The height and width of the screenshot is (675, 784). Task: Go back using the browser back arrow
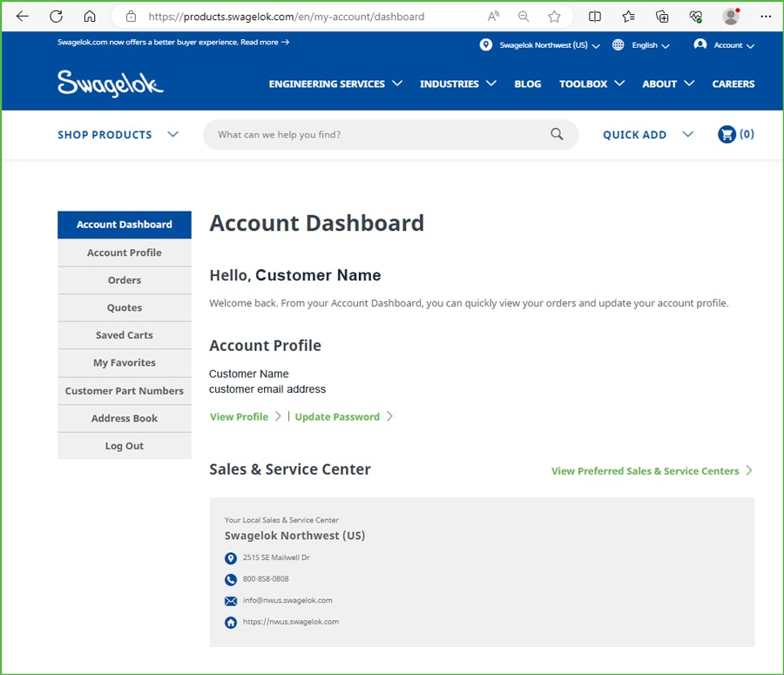(x=23, y=17)
